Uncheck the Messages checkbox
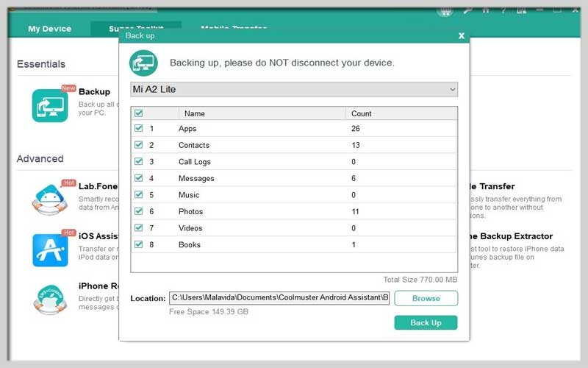 pyautogui.click(x=138, y=177)
